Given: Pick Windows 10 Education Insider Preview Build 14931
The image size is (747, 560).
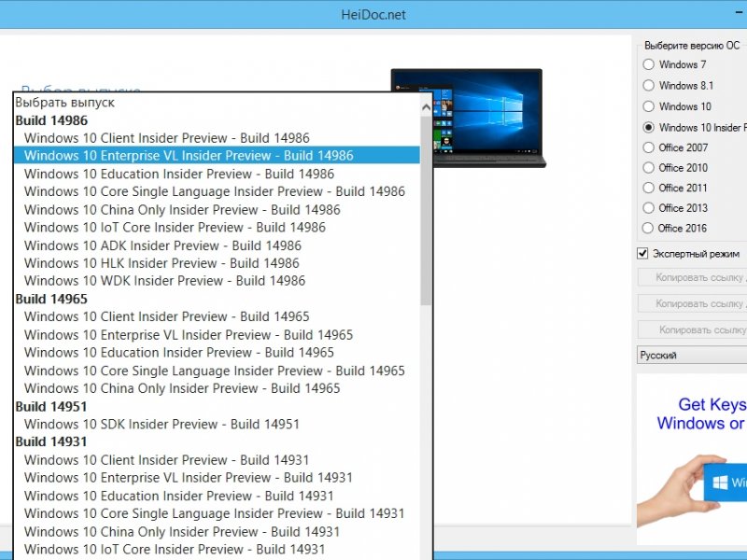Looking at the screenshot, I should pyautogui.click(x=217, y=496).
